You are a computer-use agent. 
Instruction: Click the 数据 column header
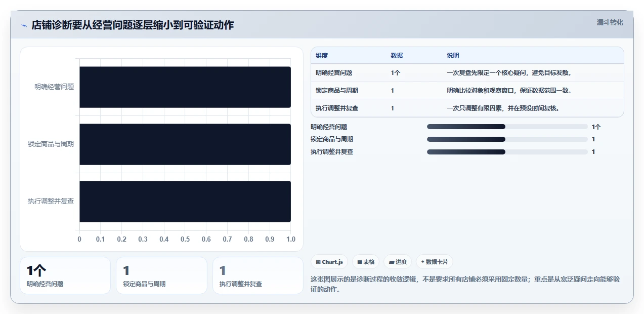pyautogui.click(x=397, y=56)
